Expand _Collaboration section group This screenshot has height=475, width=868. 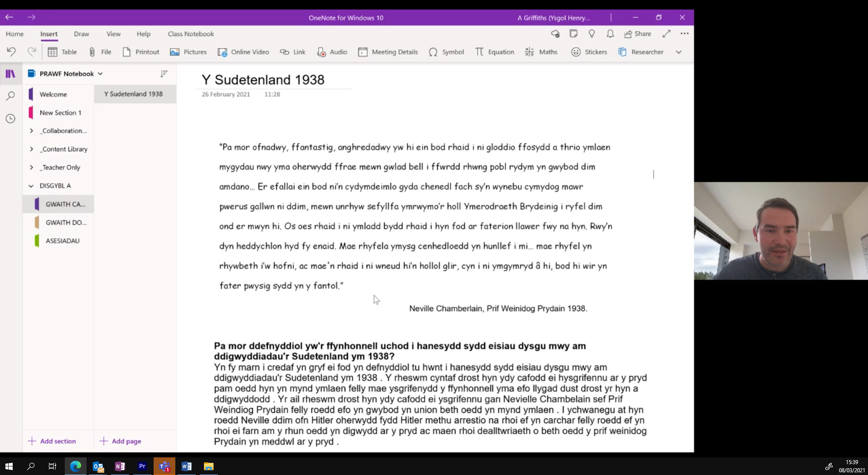click(31, 131)
